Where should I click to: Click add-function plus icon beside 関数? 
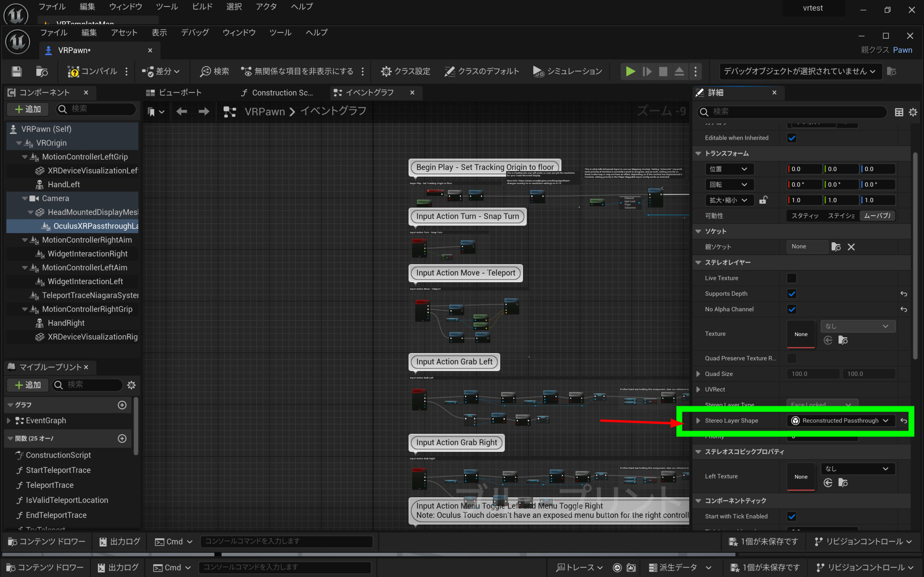click(122, 439)
